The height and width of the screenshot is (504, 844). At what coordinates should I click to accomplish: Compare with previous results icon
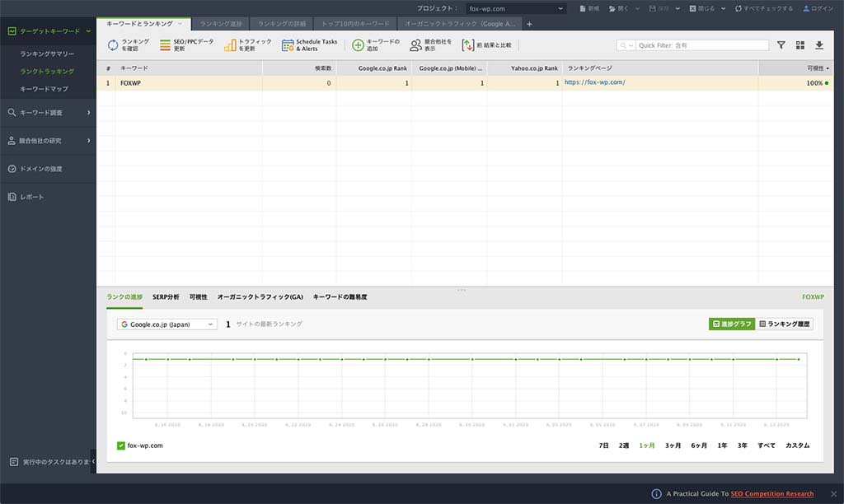[x=468, y=45]
